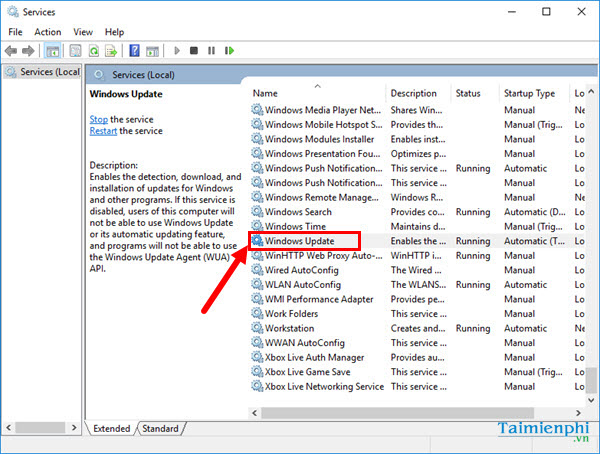Switch to the Extended tab
The image size is (600, 454).
coord(111,428)
